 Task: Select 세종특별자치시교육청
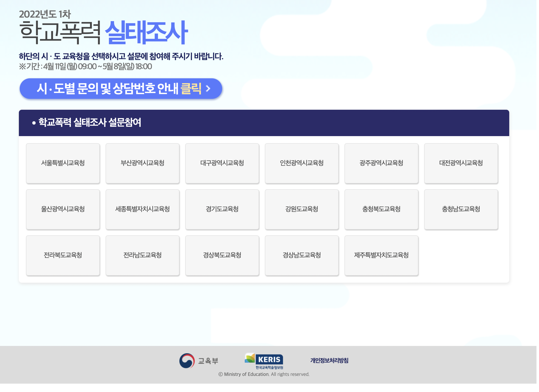(143, 209)
